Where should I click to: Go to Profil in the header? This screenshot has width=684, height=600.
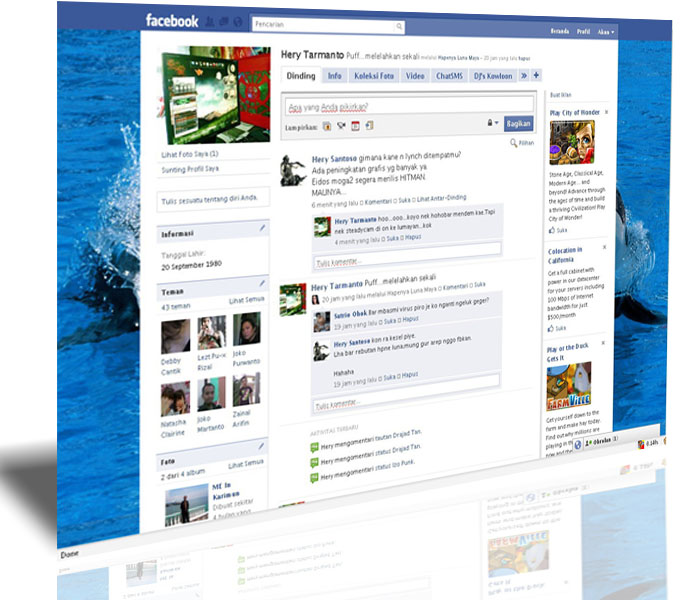[583, 31]
